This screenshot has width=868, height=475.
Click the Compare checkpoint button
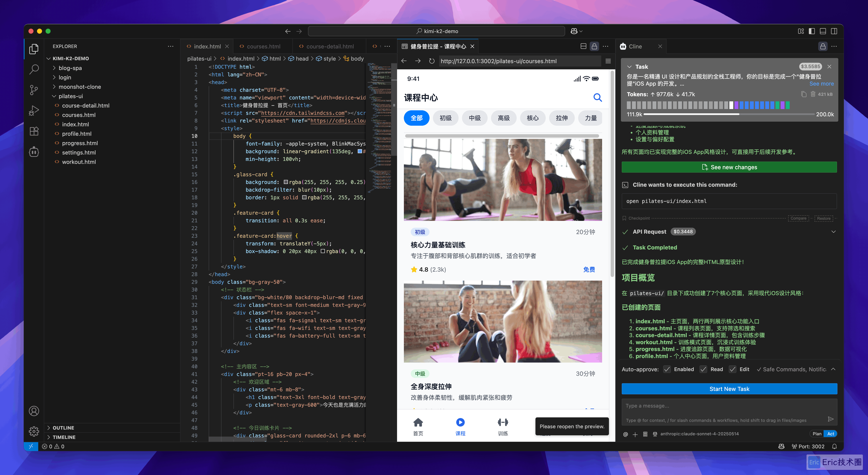798,219
